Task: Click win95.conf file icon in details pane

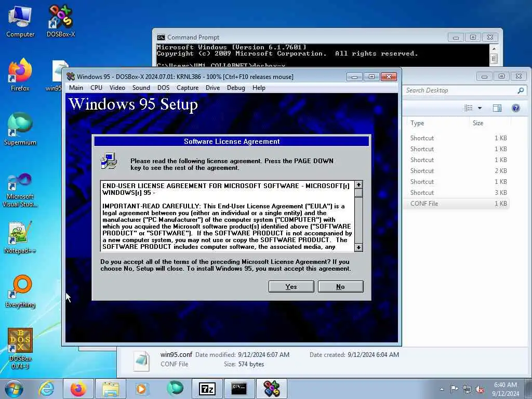Action: pos(141,361)
